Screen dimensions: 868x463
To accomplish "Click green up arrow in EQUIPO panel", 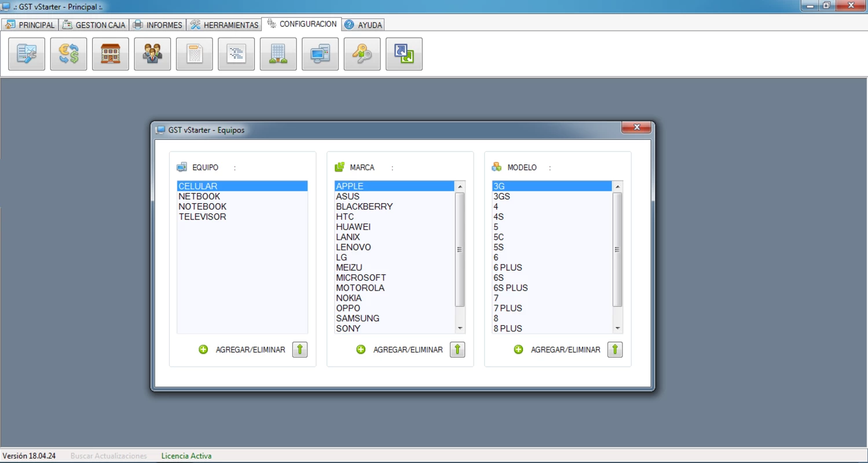I will coord(300,350).
